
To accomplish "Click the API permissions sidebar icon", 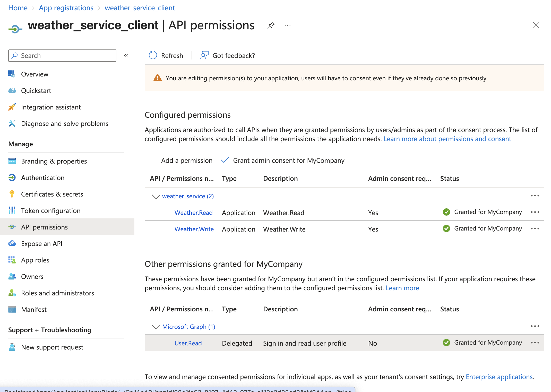I will click(12, 227).
